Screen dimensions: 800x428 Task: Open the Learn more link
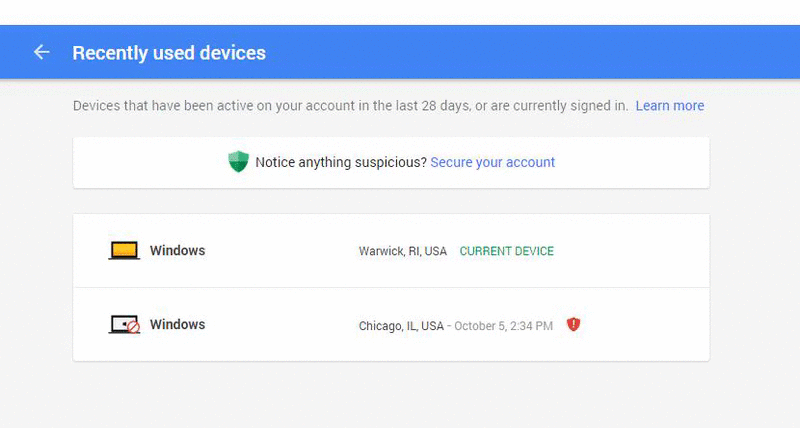669,105
